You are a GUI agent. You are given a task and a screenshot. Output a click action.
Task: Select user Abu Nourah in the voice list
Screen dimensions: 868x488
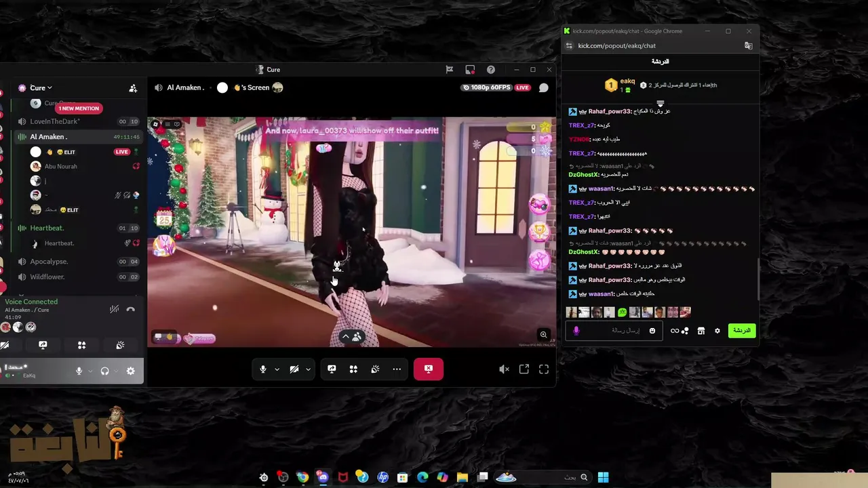point(60,166)
